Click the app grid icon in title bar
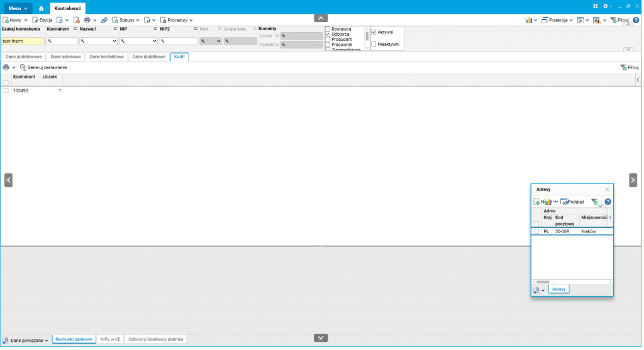The width and height of the screenshot is (644, 350). 595,6
